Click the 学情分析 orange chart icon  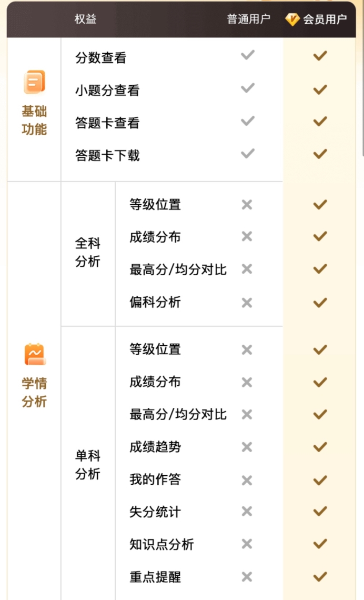[x=34, y=354]
